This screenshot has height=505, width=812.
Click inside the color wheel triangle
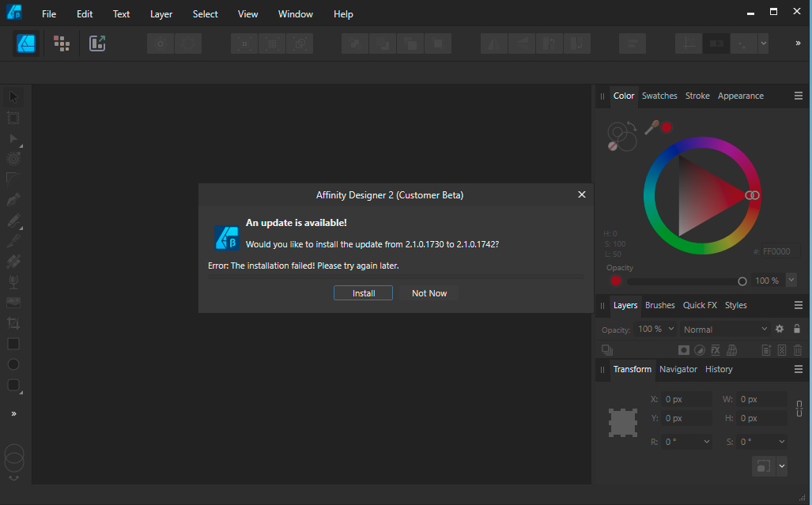click(x=703, y=195)
